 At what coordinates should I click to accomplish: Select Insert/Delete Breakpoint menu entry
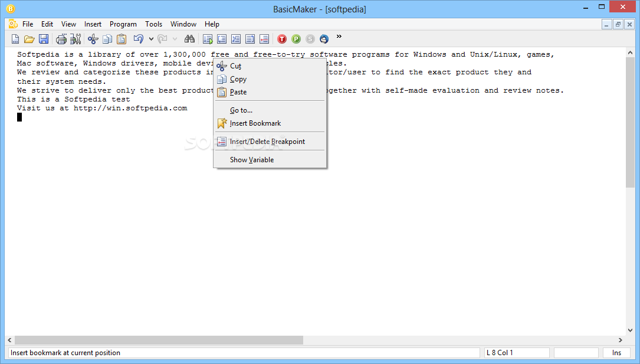tap(270, 142)
